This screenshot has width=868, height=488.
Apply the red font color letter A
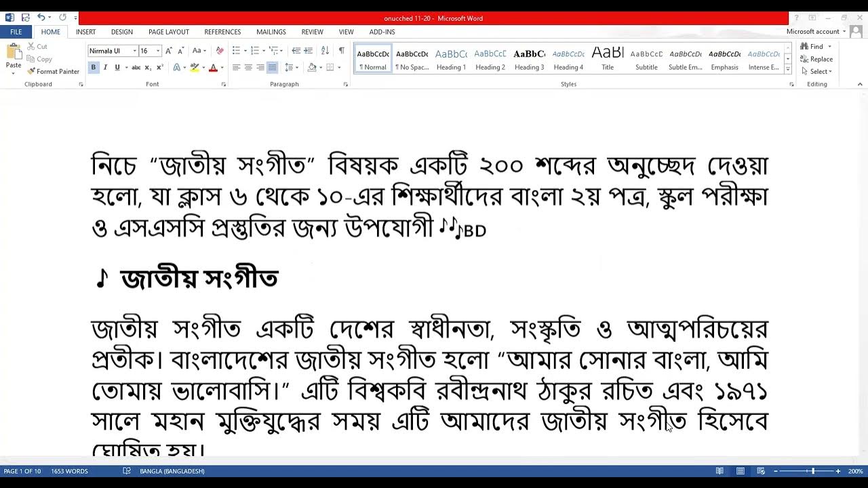click(213, 67)
